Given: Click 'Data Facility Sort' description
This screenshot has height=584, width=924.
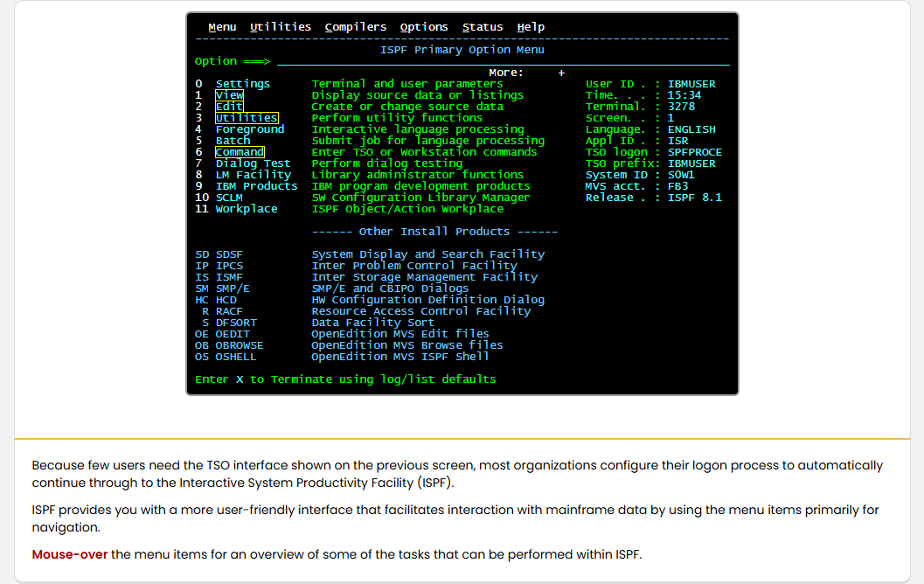Looking at the screenshot, I should 373,323.
